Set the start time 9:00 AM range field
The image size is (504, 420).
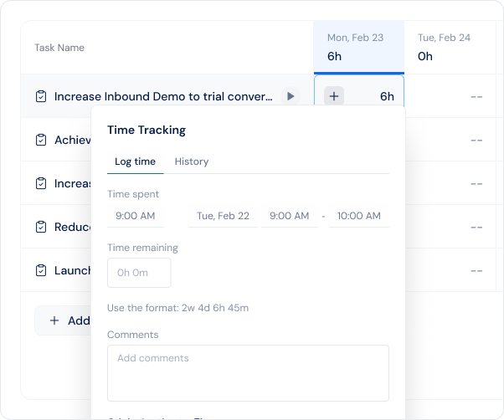click(290, 216)
